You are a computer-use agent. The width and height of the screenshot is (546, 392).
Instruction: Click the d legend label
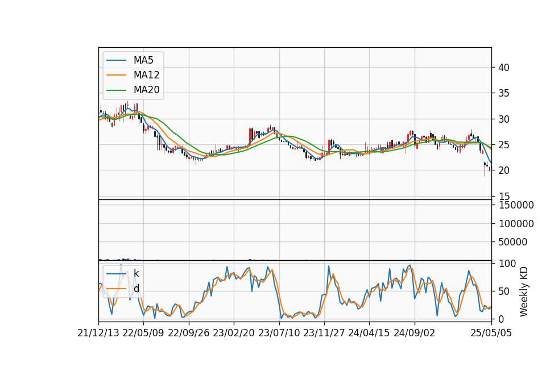[x=136, y=289]
